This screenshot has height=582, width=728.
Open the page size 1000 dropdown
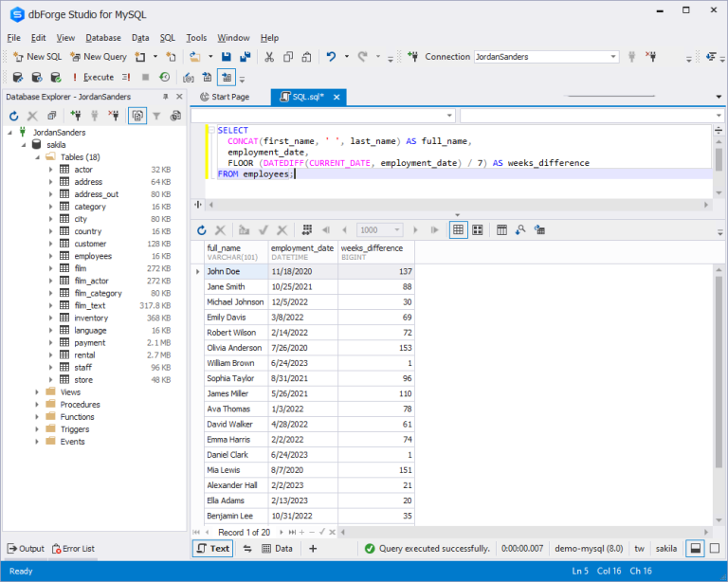(x=397, y=229)
